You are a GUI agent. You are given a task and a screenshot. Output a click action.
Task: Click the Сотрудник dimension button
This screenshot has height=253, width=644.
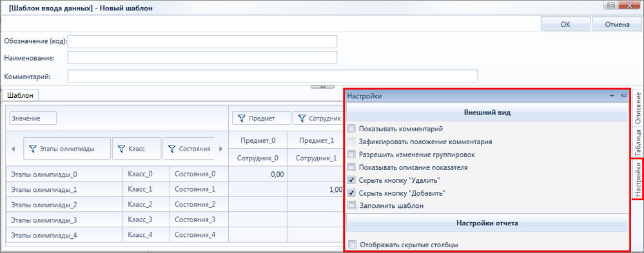click(317, 118)
